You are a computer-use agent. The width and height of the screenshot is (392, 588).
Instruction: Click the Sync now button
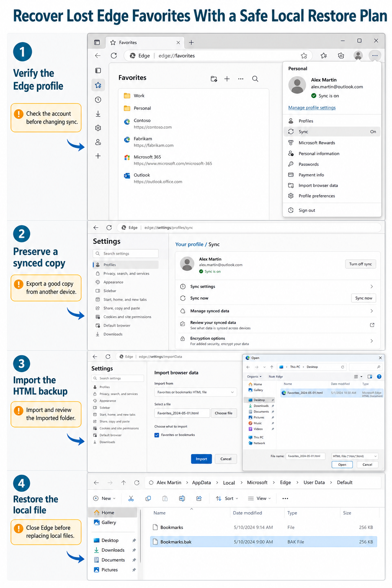tap(364, 298)
